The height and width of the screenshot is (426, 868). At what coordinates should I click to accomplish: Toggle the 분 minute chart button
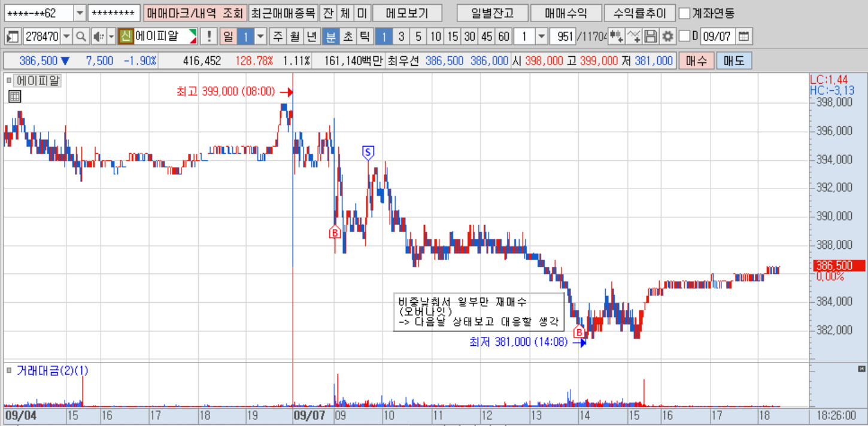330,36
